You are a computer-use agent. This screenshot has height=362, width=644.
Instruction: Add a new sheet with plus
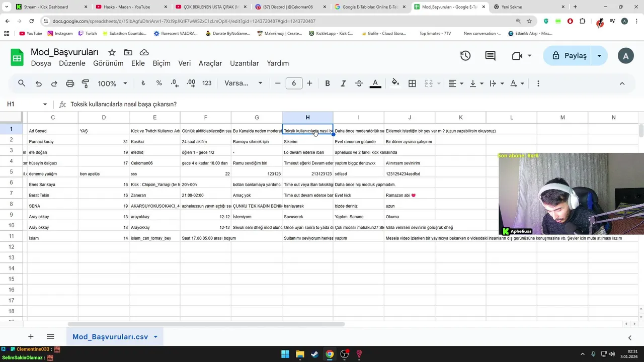tap(31, 337)
